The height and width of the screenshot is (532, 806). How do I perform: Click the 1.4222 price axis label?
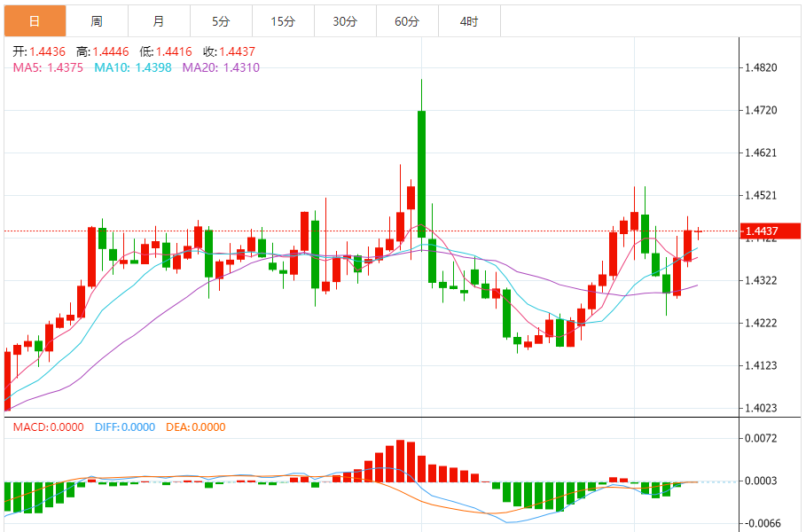762,324
